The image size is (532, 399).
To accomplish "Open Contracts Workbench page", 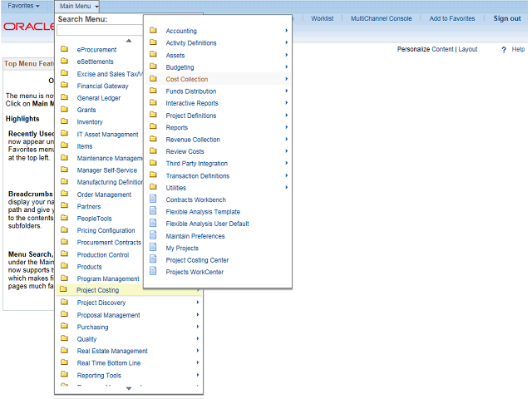I will click(196, 199).
